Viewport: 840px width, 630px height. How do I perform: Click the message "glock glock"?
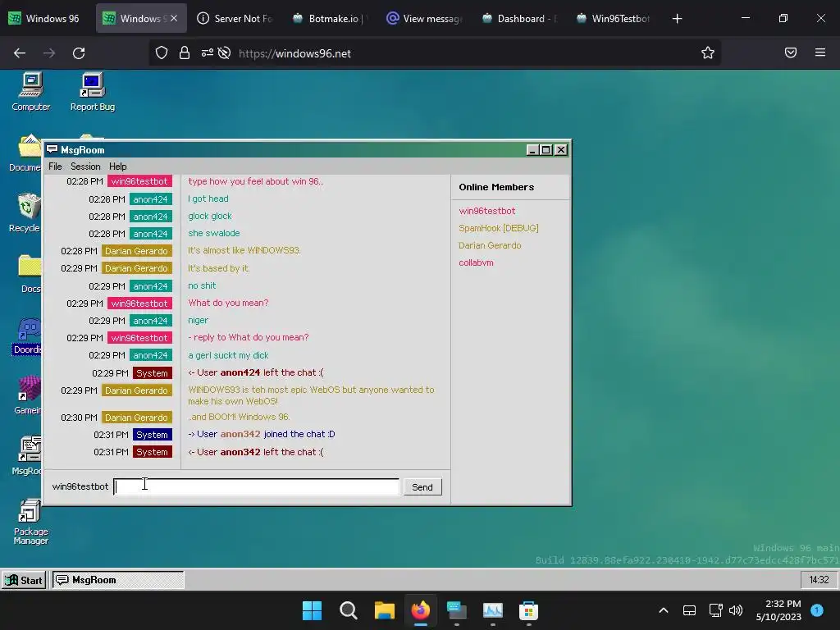point(209,216)
